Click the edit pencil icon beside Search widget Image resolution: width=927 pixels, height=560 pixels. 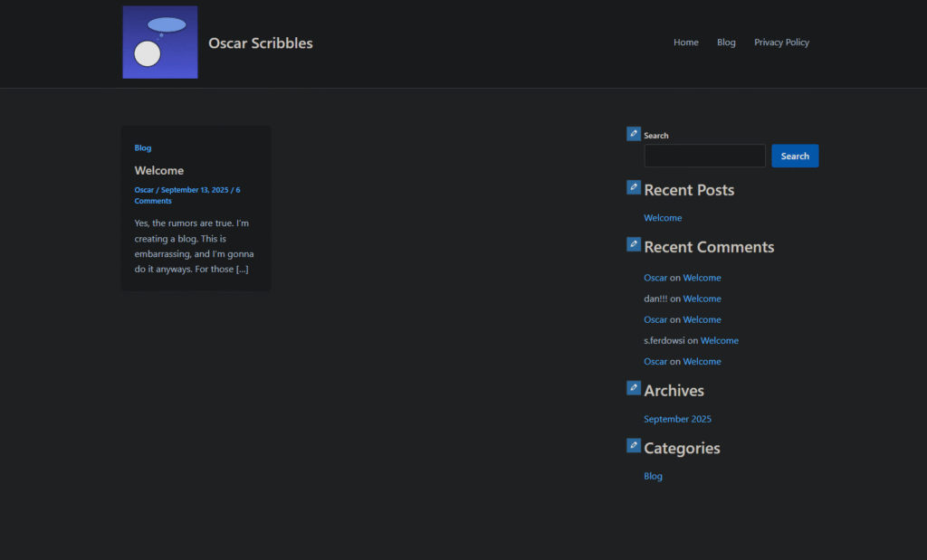click(634, 134)
